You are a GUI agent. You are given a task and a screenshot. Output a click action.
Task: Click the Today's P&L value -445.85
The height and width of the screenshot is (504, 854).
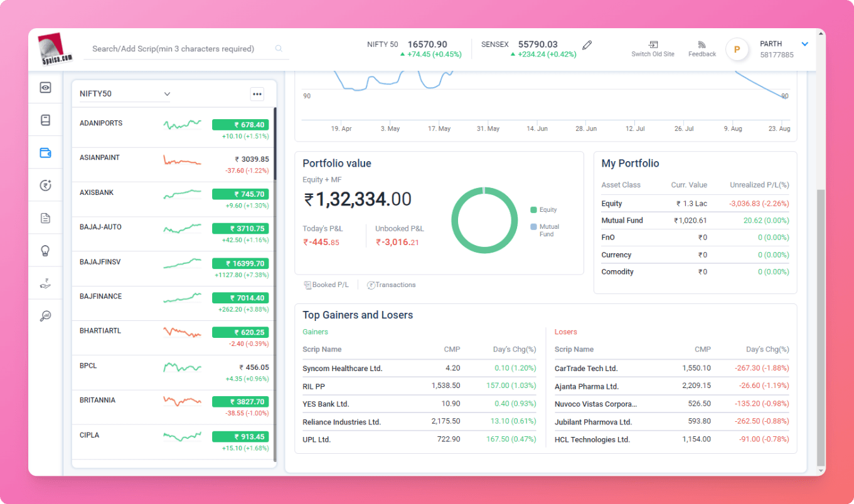point(321,243)
